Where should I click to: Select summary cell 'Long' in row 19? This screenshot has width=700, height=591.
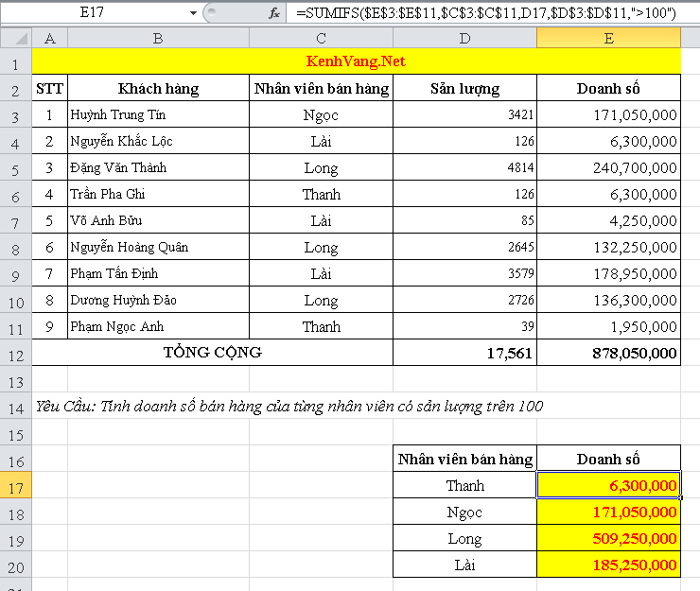(464, 538)
